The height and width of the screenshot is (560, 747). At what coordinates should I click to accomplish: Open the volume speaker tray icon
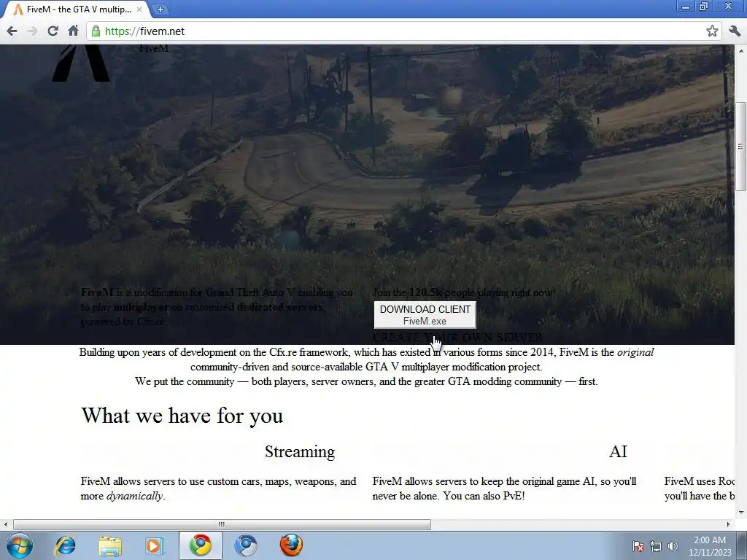click(673, 546)
